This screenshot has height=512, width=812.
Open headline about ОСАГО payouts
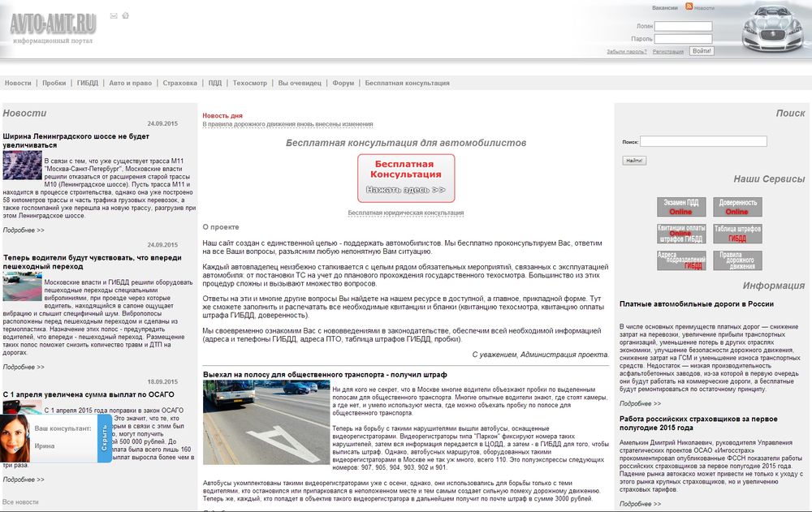pos(89,394)
